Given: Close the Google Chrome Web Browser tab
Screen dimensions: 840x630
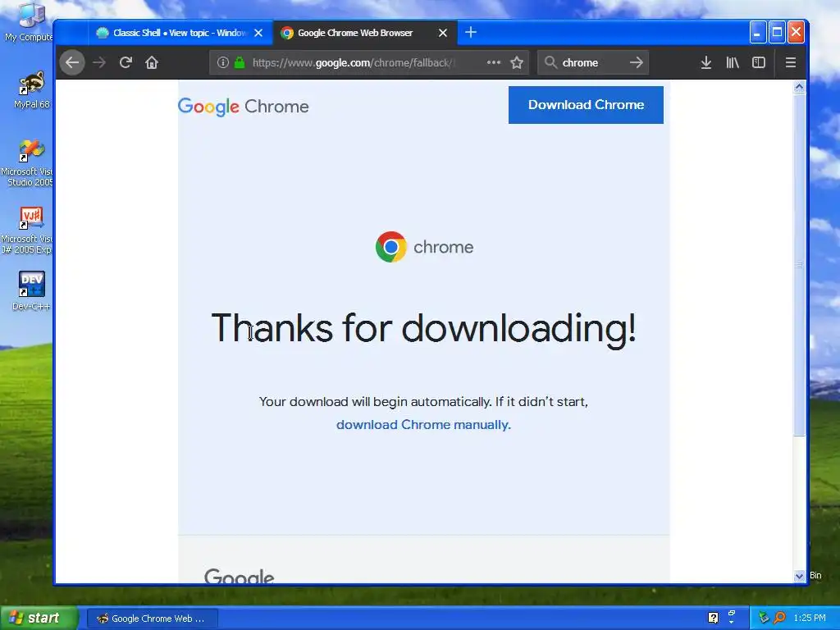Looking at the screenshot, I should click(442, 33).
